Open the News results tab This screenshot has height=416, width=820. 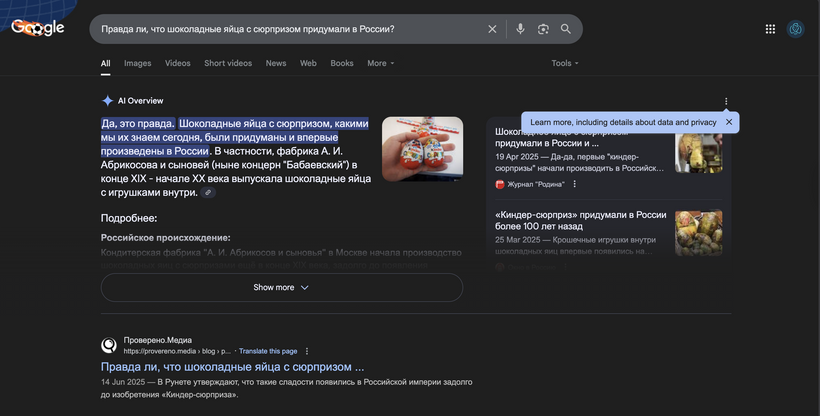click(x=276, y=63)
